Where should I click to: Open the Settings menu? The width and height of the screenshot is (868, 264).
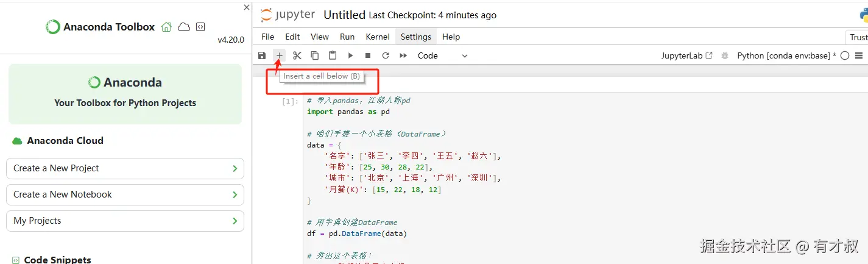tap(416, 37)
